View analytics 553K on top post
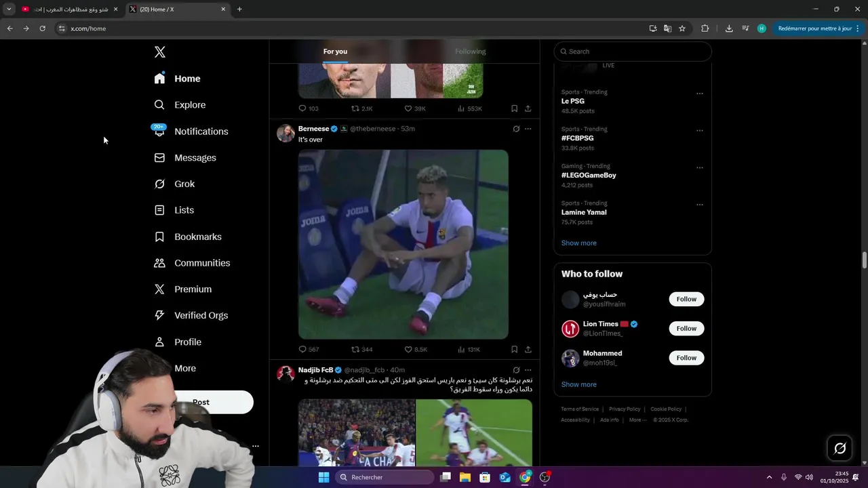Viewport: 868px width, 488px height. [469, 108]
